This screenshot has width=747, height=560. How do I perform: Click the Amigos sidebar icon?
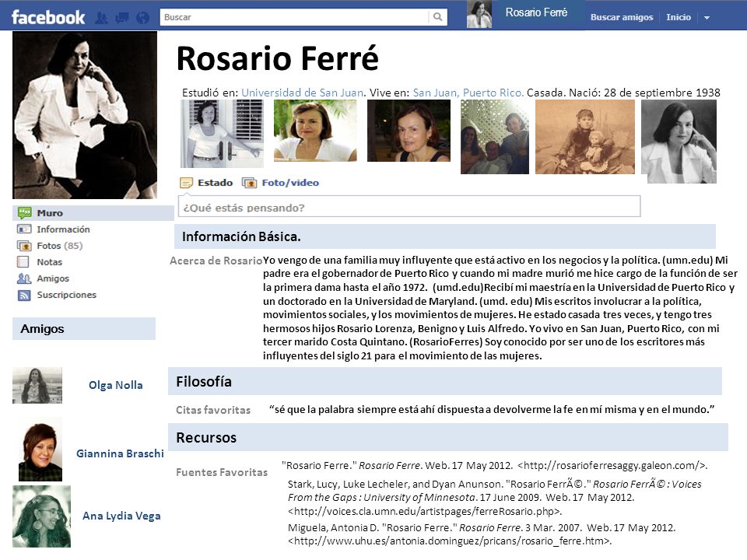(x=24, y=278)
